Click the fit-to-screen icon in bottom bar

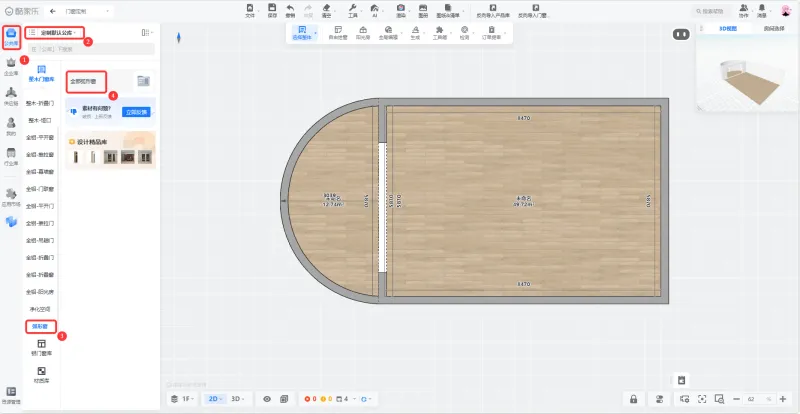pyautogui.click(x=702, y=399)
